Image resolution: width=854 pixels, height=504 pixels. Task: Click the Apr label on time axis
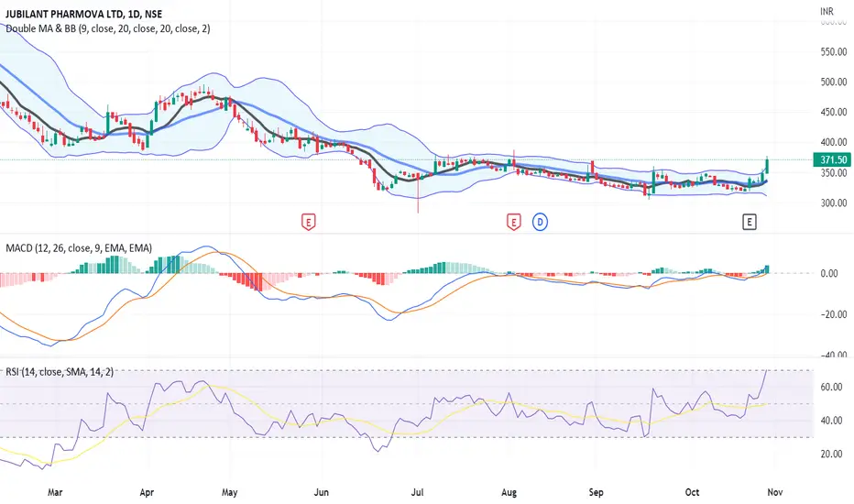[x=147, y=492]
